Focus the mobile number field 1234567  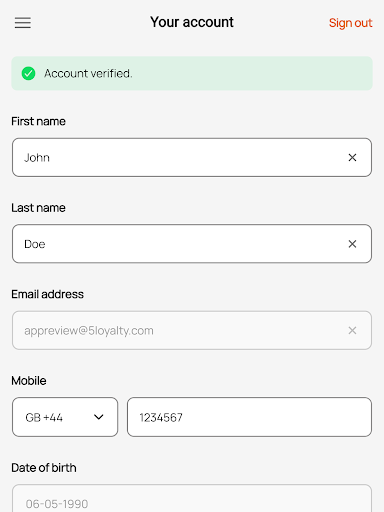pyautogui.click(x=249, y=417)
